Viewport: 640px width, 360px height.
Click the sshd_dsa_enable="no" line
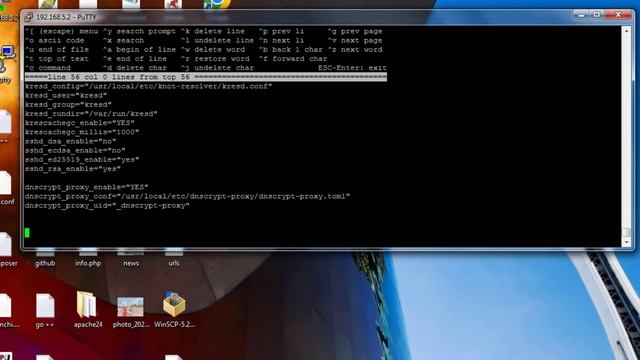click(x=70, y=141)
